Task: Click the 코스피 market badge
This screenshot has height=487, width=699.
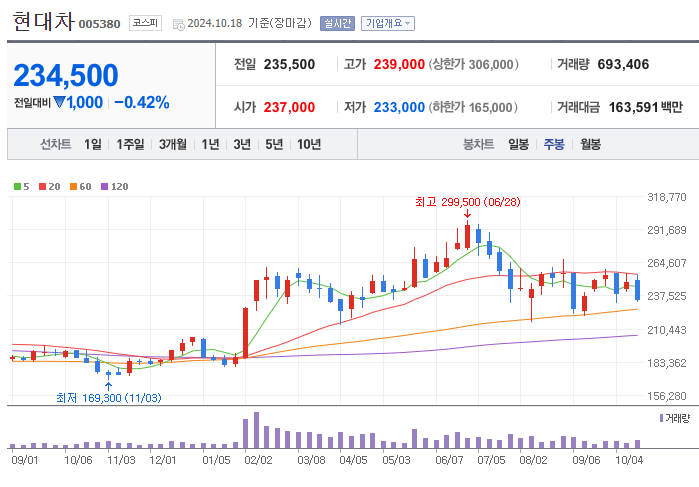Action: (x=145, y=23)
